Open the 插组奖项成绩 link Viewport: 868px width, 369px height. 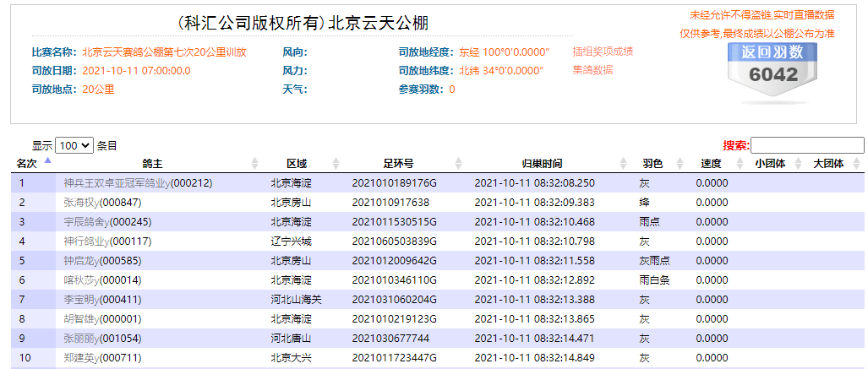point(603,52)
